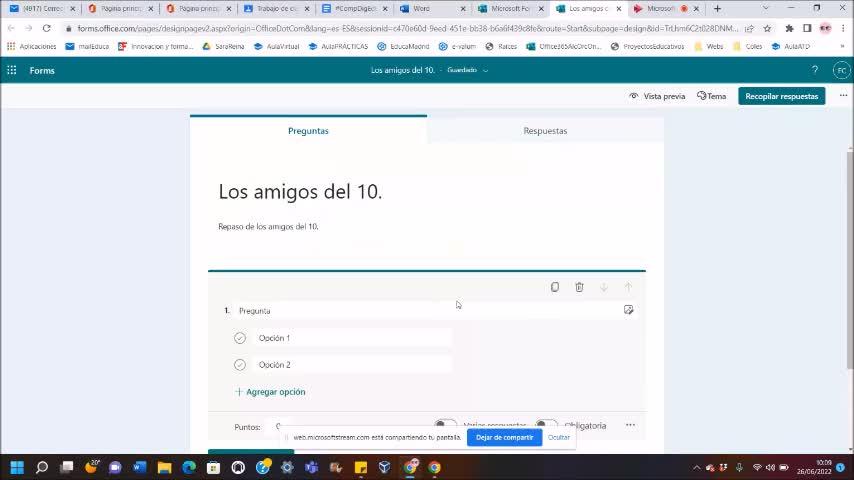854x480 pixels.
Task: Copy question 1 with the duplicate icon
Action: (x=554, y=287)
